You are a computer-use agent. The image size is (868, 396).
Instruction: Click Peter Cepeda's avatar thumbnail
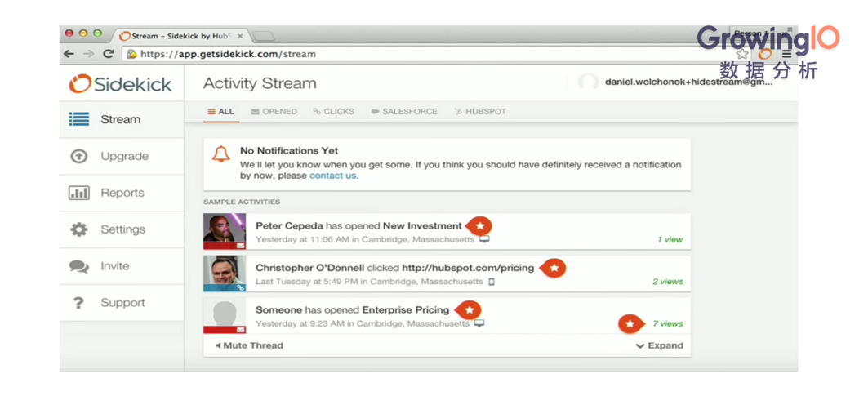click(225, 232)
